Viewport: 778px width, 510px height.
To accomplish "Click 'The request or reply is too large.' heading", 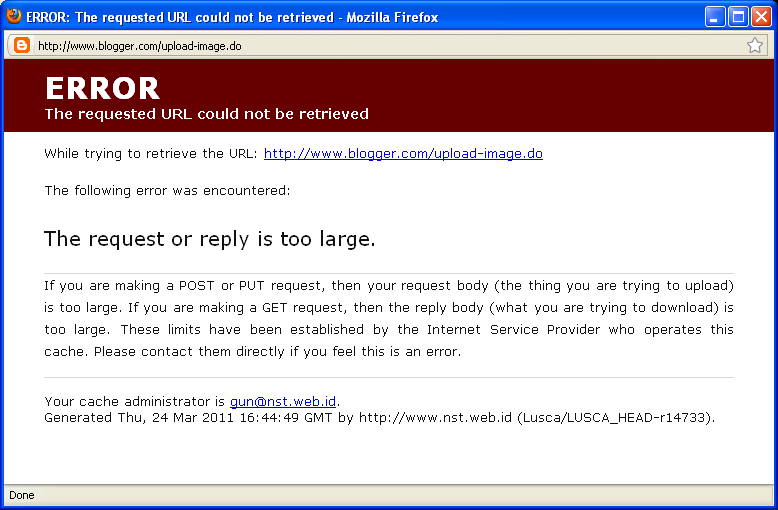I will click(209, 239).
